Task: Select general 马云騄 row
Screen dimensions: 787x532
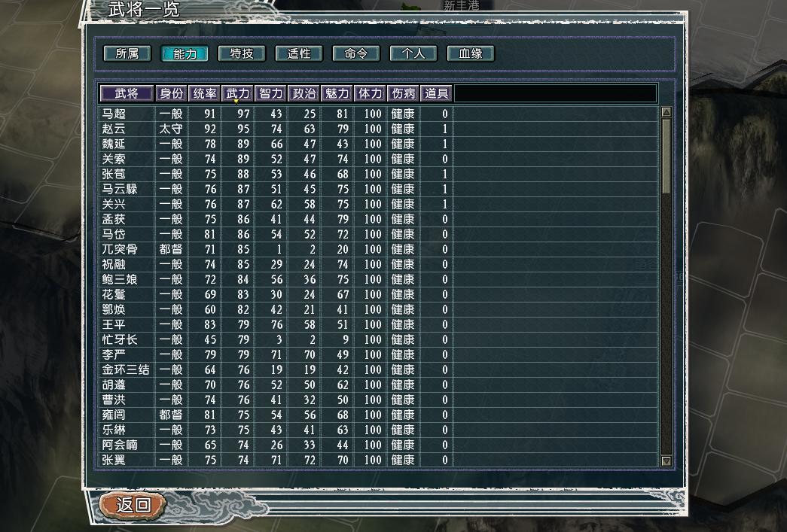Action: (x=379, y=189)
